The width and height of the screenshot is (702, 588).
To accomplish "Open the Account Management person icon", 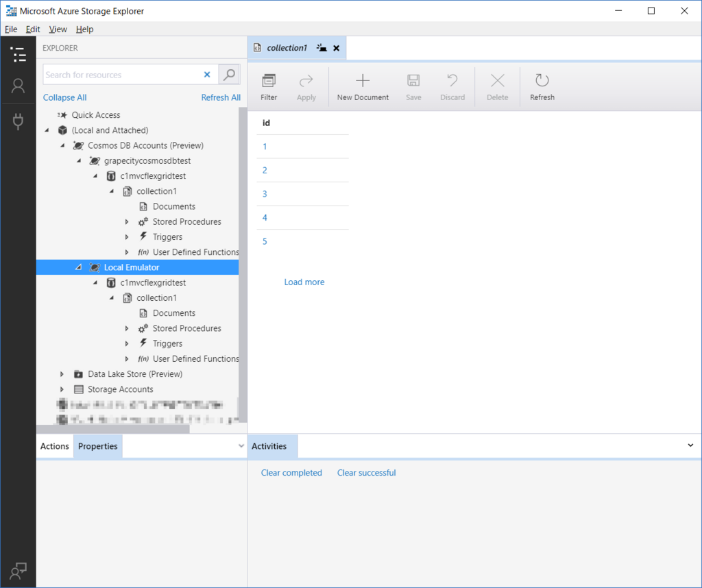I will click(x=18, y=86).
